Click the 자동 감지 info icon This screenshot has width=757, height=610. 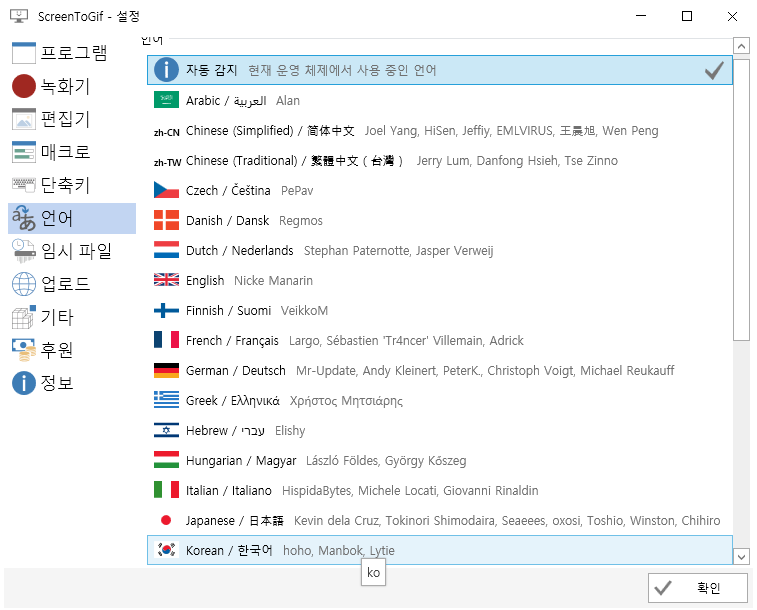click(167, 70)
